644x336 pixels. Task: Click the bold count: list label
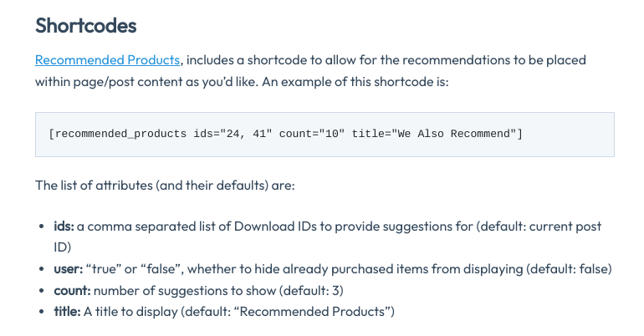(x=72, y=291)
